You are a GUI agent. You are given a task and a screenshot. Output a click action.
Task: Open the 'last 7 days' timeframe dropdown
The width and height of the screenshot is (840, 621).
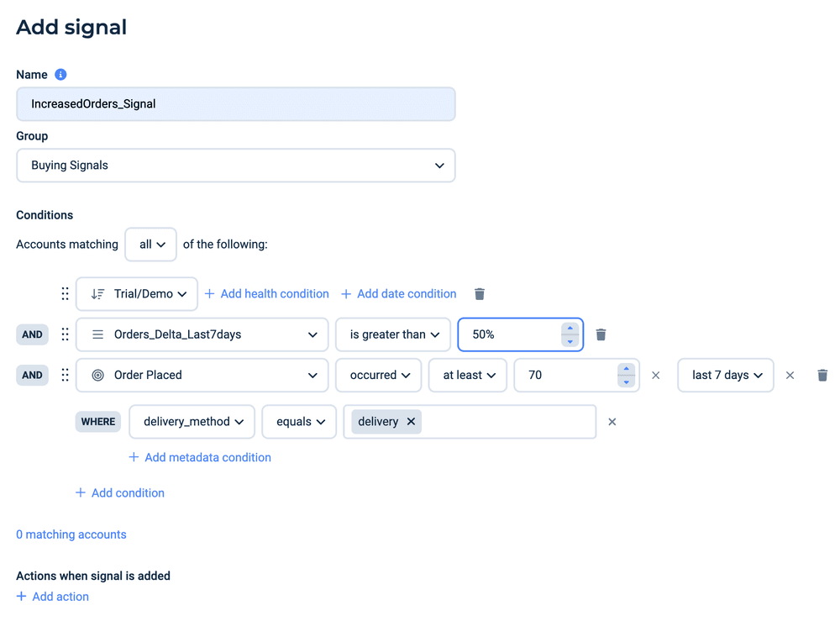tap(726, 375)
